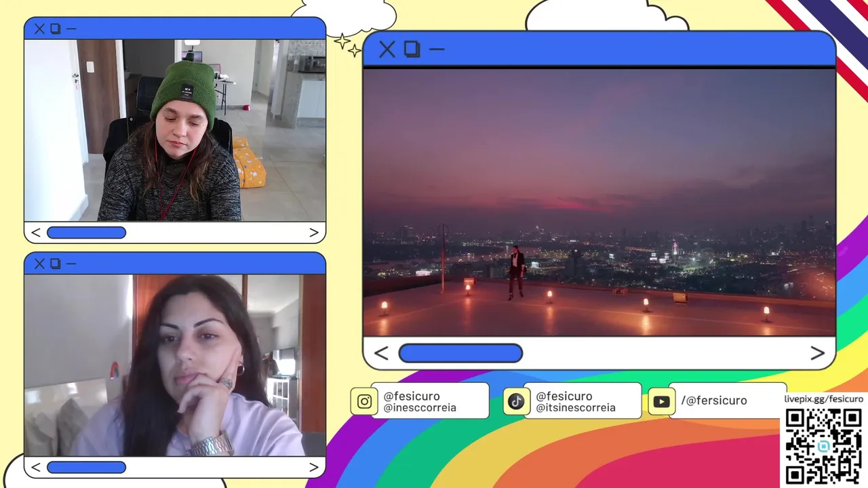This screenshot has width=868, height=488.
Task: Click scrollbar thumb under green beanie webcam
Action: click(86, 232)
